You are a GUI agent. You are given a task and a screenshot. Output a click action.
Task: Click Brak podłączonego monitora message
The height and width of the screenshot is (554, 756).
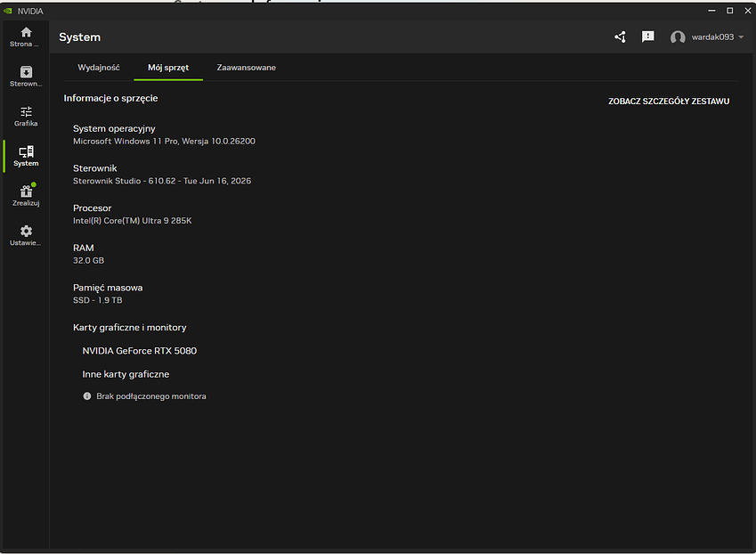tap(150, 396)
